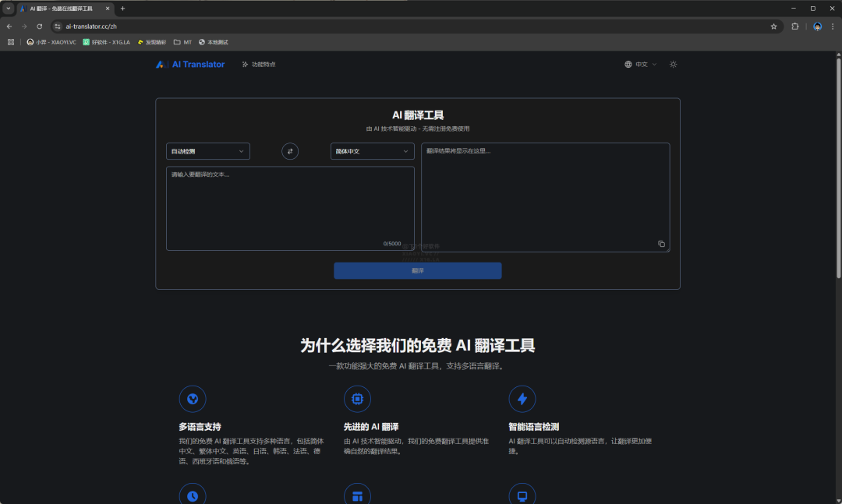
Task: Click the chip icon for 先进的 AI 翻译
Action: click(x=357, y=399)
